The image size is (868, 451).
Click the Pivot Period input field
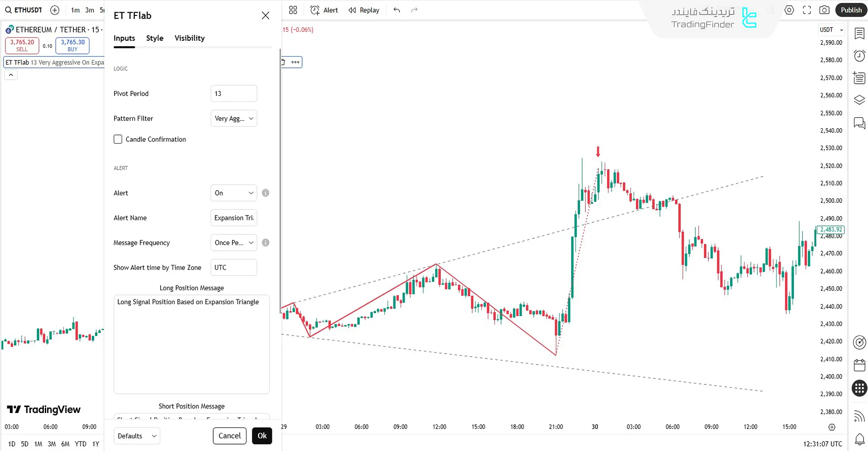pos(233,94)
